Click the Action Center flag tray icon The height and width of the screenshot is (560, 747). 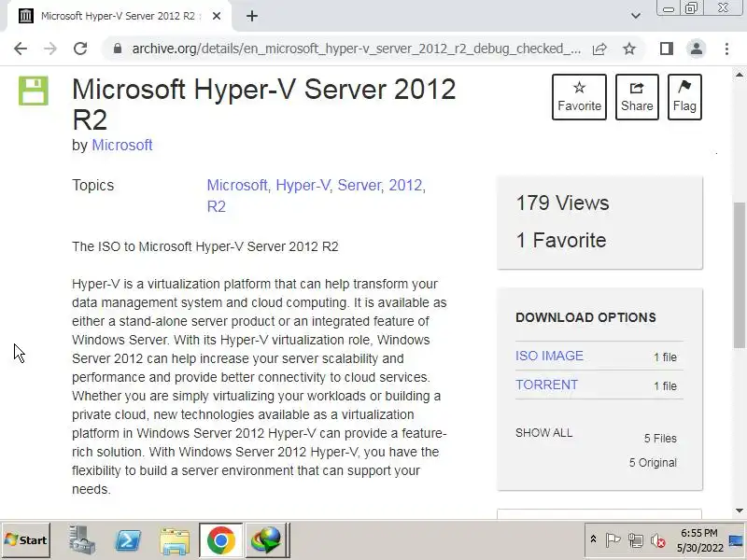[613, 540]
